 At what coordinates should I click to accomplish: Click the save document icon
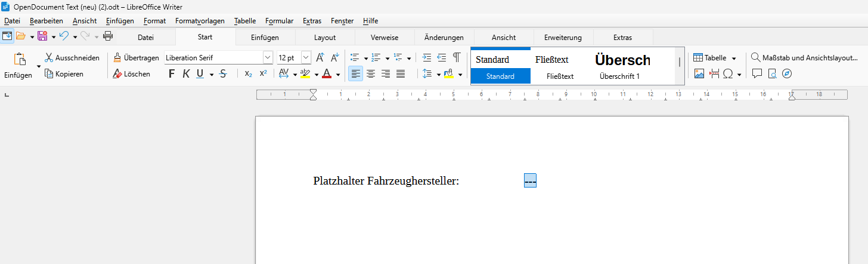(x=42, y=36)
